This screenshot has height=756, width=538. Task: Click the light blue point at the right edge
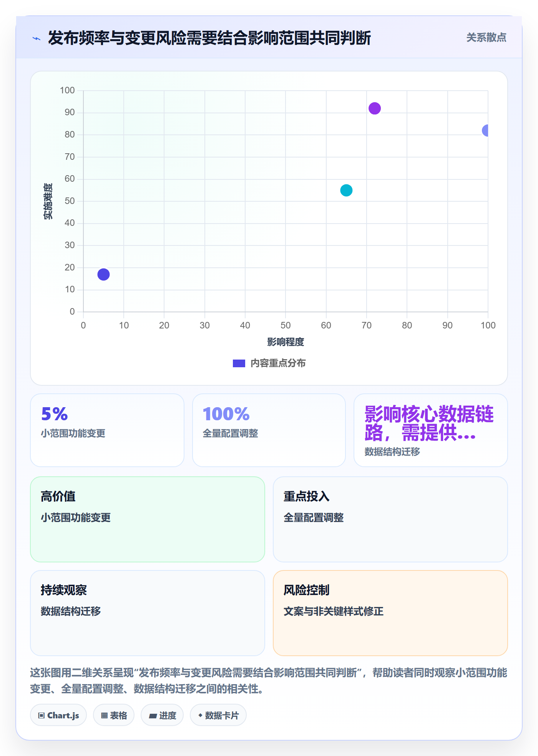coord(485,131)
